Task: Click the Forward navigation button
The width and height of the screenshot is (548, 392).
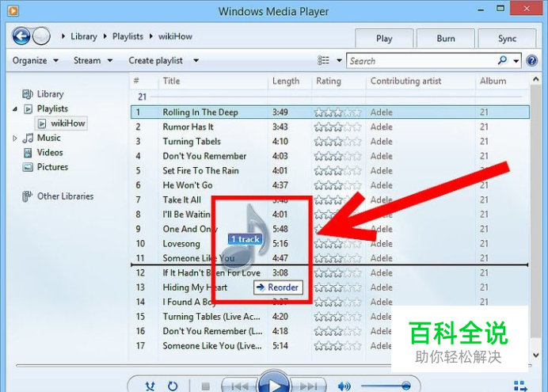Action: pyautogui.click(x=41, y=36)
